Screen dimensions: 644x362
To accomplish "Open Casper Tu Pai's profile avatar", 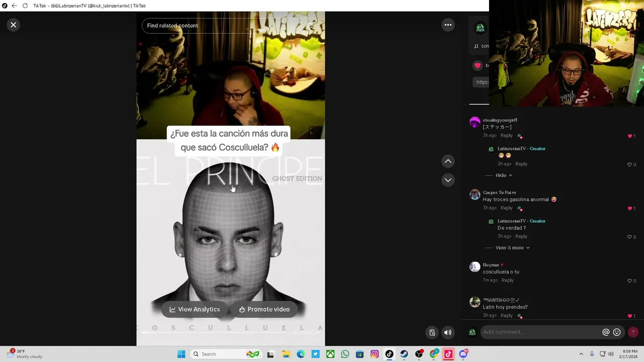I will (x=474, y=195).
